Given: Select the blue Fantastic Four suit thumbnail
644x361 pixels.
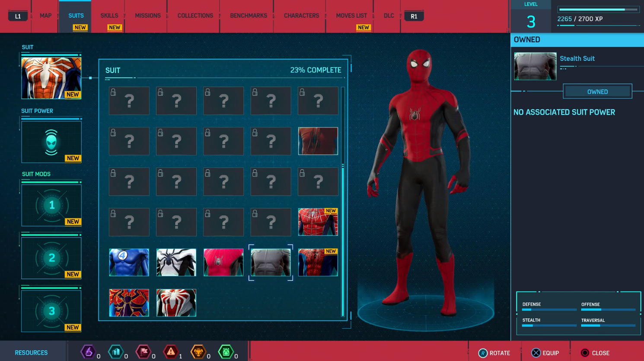Looking at the screenshot, I should pos(129,263).
